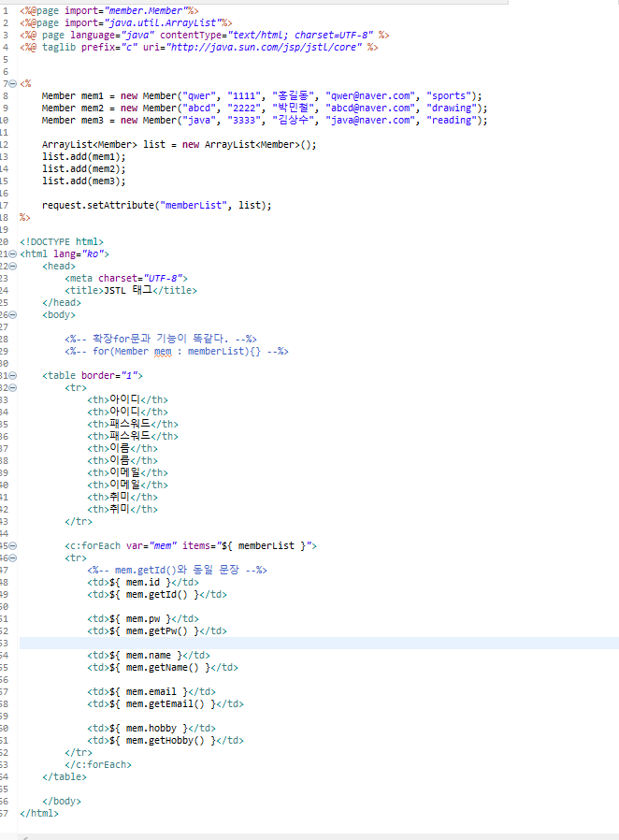Collapse the body tag fold marker
The image size is (619, 840).
coord(13,315)
